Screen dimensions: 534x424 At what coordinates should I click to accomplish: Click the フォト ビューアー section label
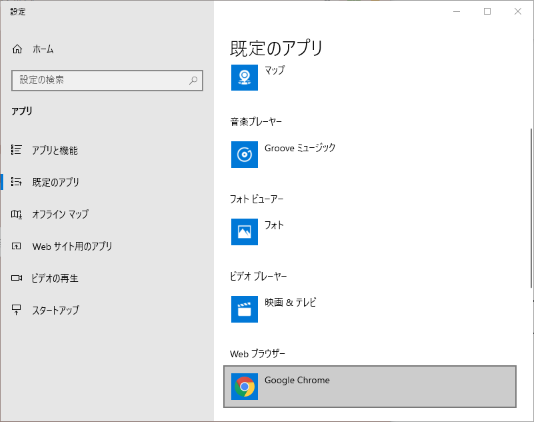256,199
